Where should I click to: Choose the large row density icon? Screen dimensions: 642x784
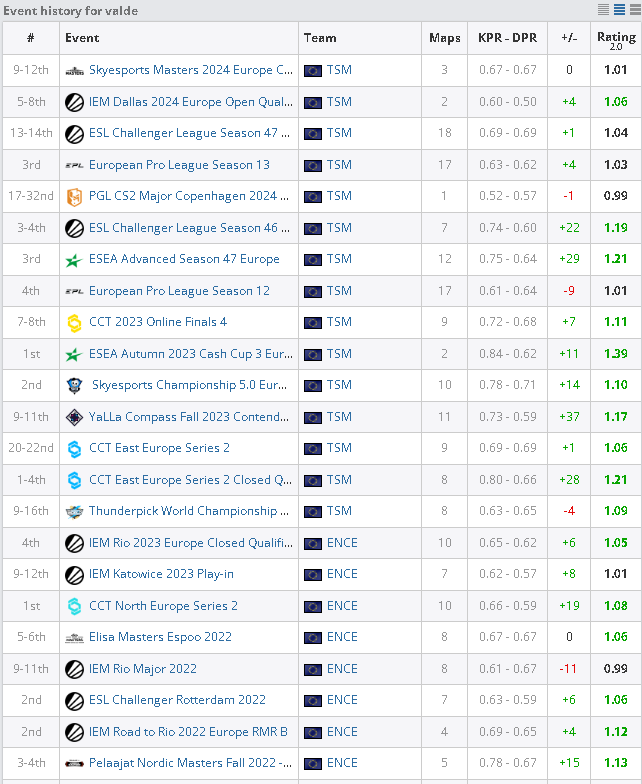(x=635, y=10)
